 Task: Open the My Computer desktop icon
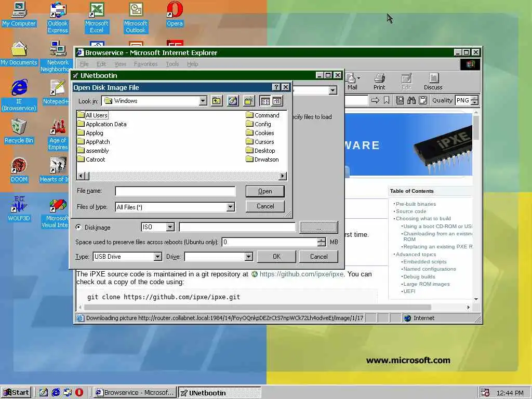(19, 14)
